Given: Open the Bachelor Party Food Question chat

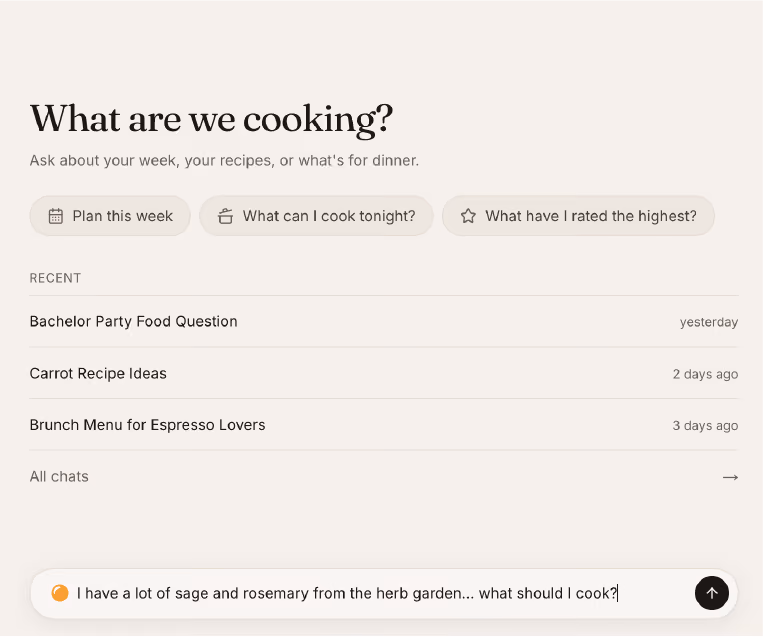Looking at the screenshot, I should pos(384,322).
